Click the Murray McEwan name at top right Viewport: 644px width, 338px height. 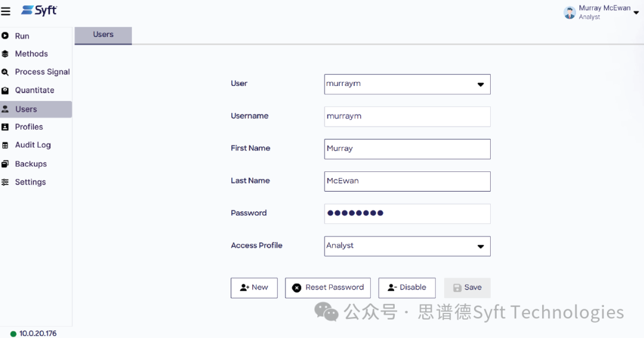pos(605,8)
